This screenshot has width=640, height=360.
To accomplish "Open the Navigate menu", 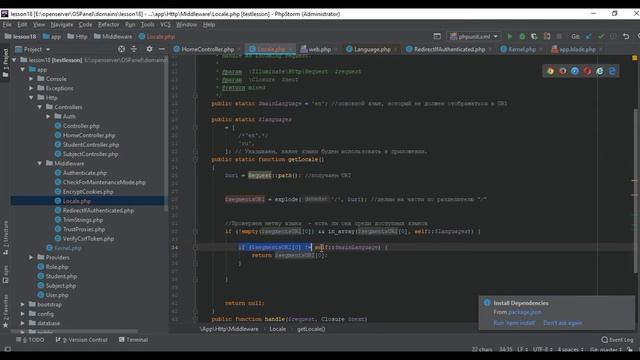I will pos(62,24).
